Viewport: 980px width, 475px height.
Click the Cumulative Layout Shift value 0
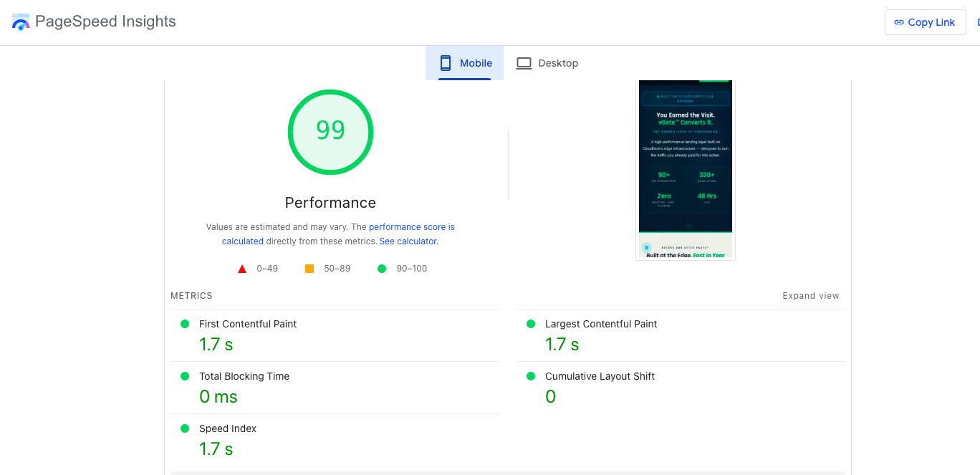pyautogui.click(x=550, y=397)
